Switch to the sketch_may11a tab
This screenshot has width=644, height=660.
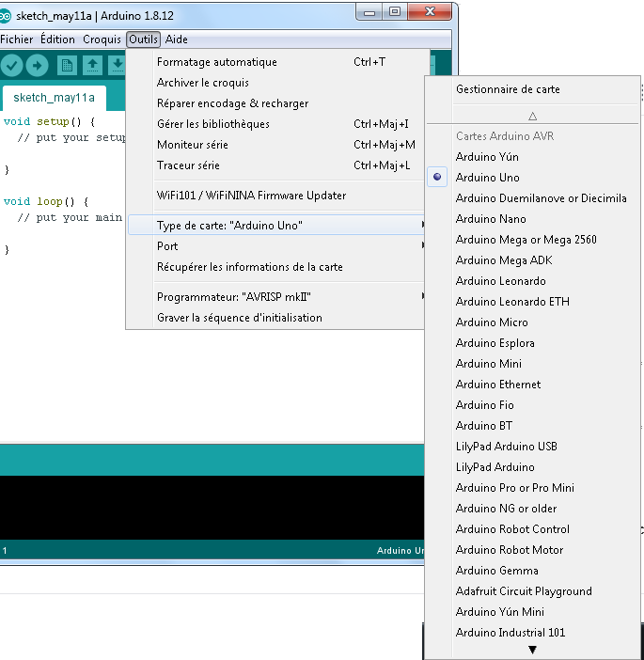pos(54,98)
